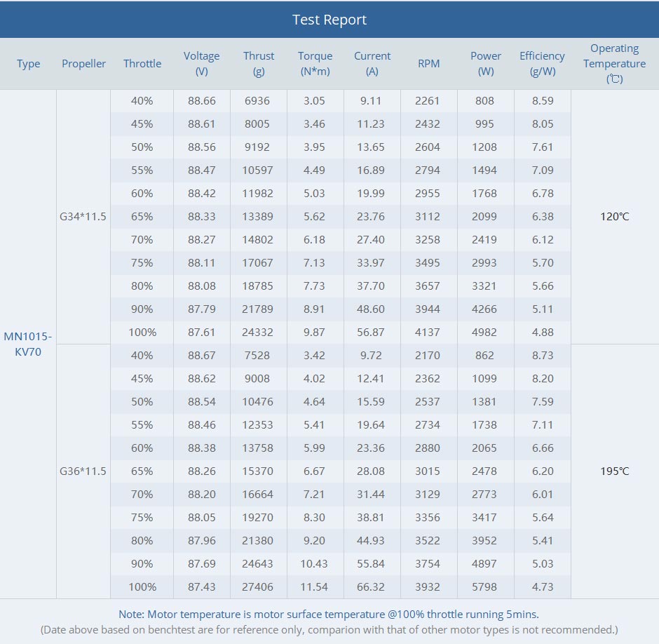
Task: Click the Operating Temperature header
Action: pyautogui.click(x=614, y=63)
